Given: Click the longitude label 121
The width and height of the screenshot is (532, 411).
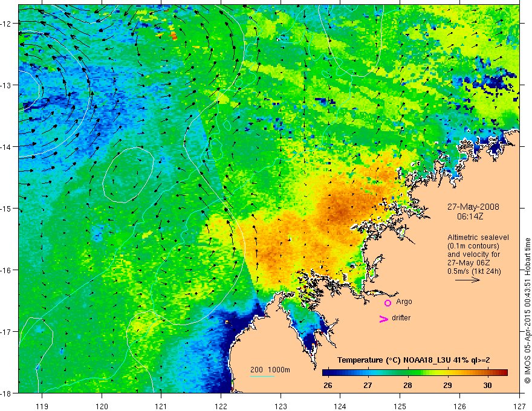Looking at the screenshot, I should [x=161, y=407].
